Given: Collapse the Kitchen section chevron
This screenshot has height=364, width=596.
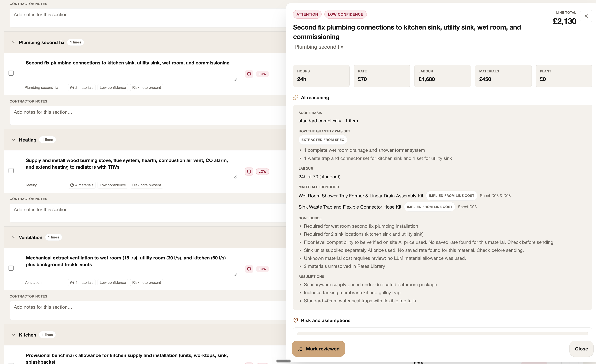Looking at the screenshot, I should (14, 335).
